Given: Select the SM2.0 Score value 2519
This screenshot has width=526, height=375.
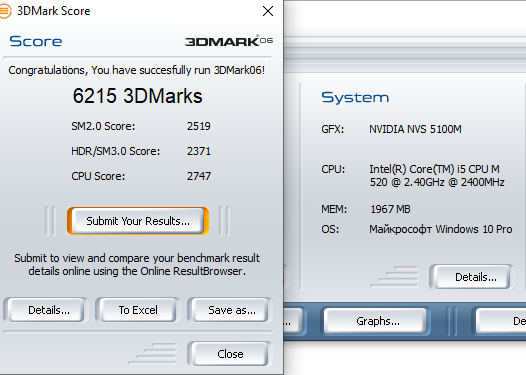Looking at the screenshot, I should [x=199, y=126].
